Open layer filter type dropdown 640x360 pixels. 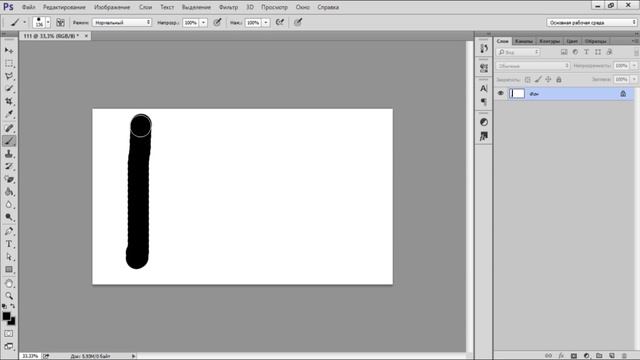[518, 52]
